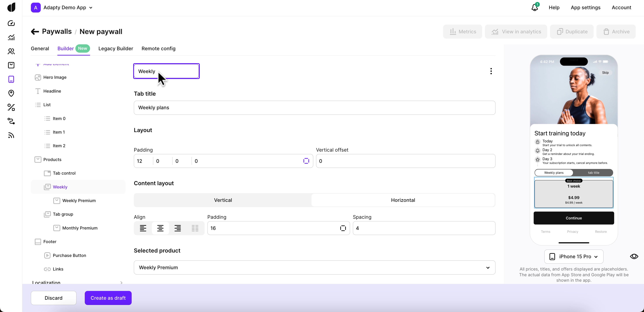Image resolution: width=644 pixels, height=312 pixels.
Task: Click the Duplicate button
Action: coord(572,31)
